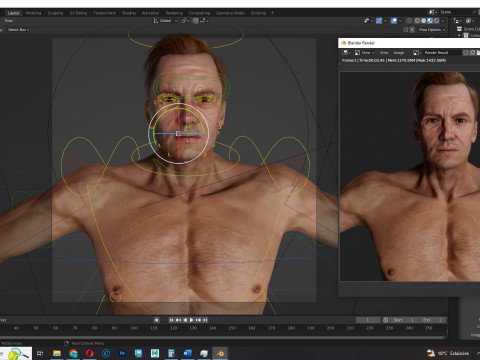Image resolution: width=480 pixels, height=360 pixels.
Task: Open the Animation workspace tab
Action: click(150, 13)
